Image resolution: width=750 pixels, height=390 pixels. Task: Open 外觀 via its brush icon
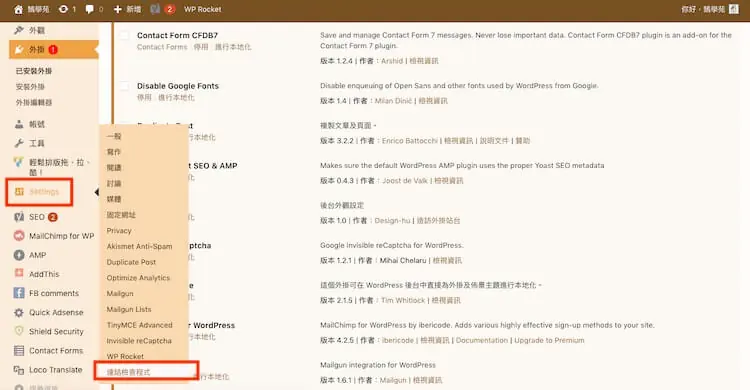[x=19, y=30]
